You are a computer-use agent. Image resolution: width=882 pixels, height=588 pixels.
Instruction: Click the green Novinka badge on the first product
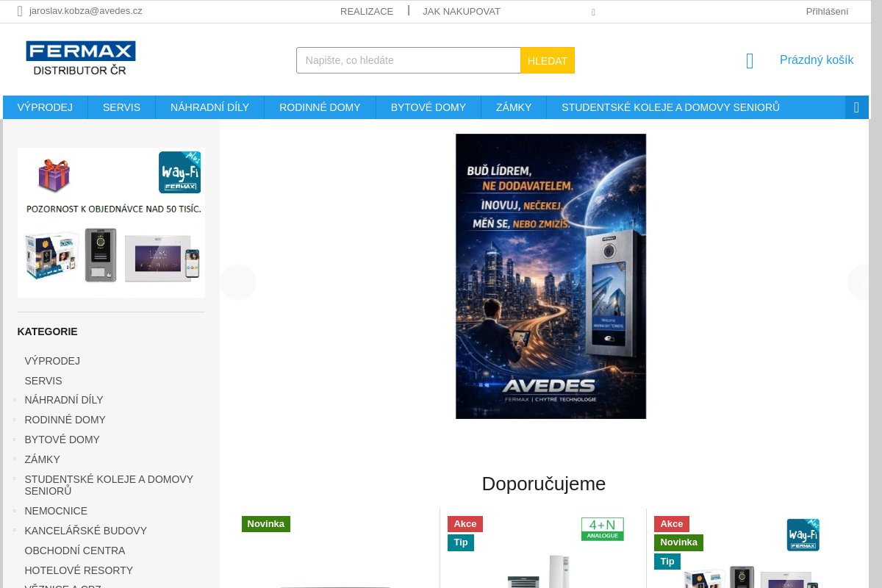[265, 523]
